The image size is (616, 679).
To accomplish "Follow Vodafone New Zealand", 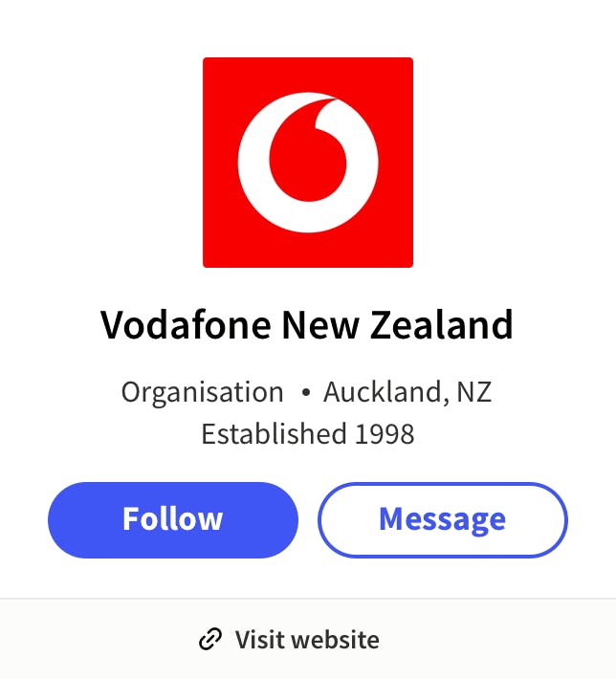I will [173, 519].
